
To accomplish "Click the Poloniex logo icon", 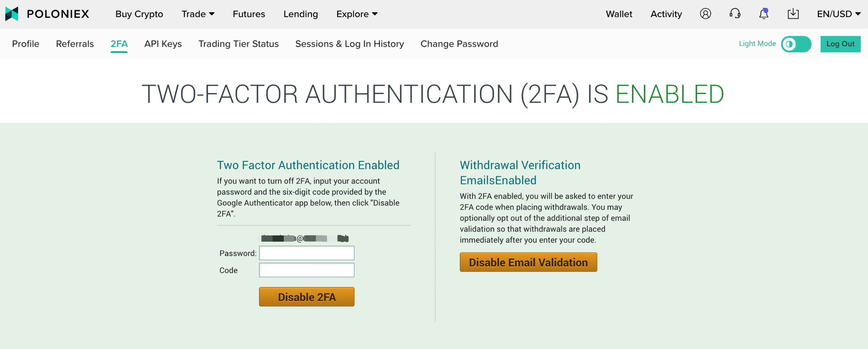I will tap(12, 14).
